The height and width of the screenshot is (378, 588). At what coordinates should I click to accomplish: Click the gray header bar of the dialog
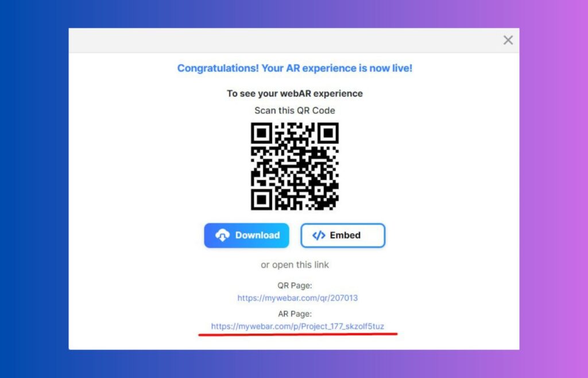tap(285, 40)
